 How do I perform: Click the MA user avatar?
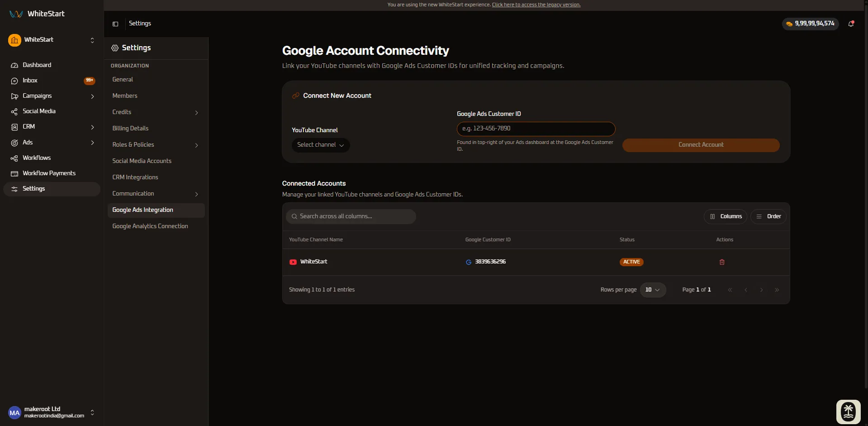[14, 412]
